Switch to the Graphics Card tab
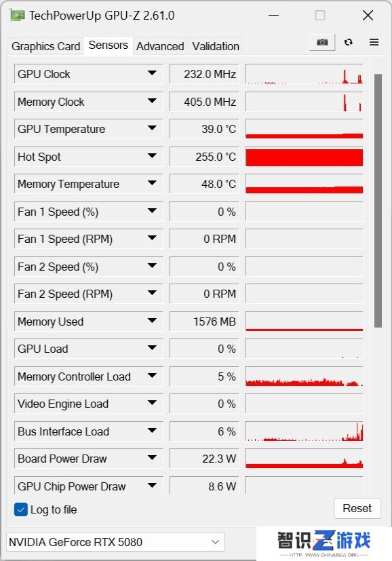392x561 pixels. [x=46, y=46]
